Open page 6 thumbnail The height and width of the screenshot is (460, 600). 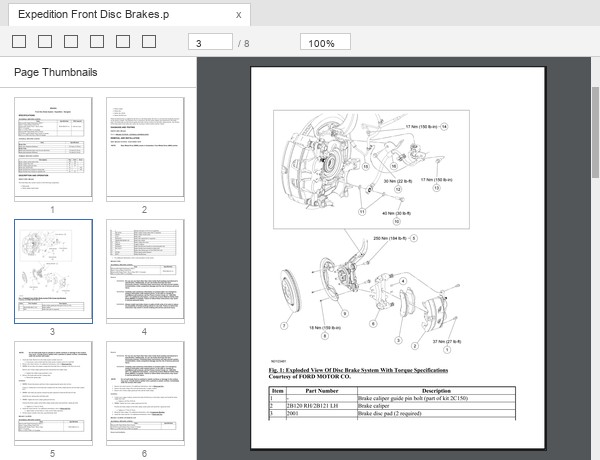pyautogui.click(x=145, y=393)
